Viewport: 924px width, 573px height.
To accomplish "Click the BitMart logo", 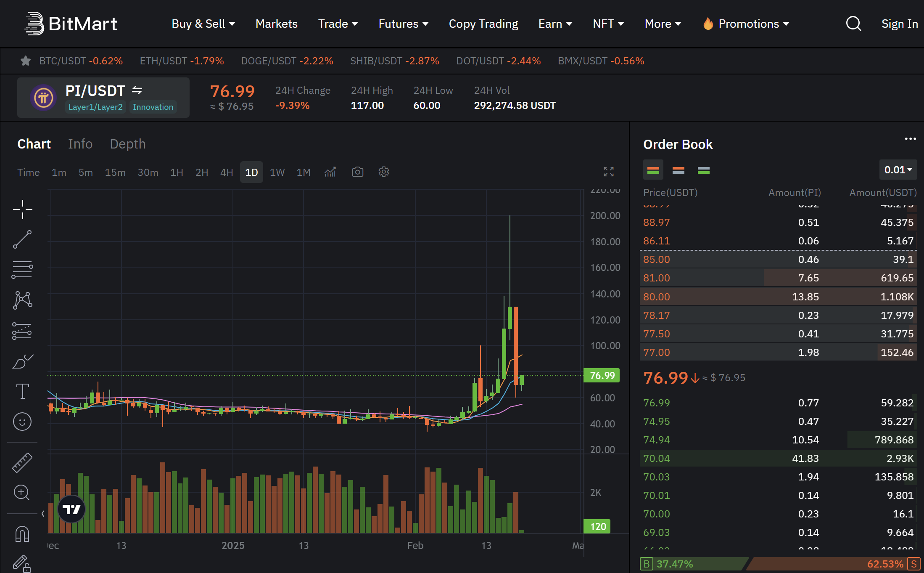I will tap(71, 24).
